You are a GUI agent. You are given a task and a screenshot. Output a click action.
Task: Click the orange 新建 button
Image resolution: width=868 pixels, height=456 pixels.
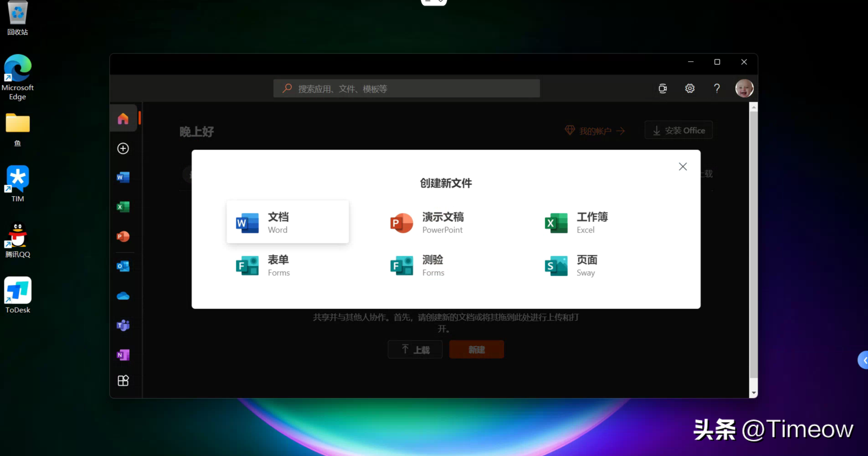click(476, 349)
